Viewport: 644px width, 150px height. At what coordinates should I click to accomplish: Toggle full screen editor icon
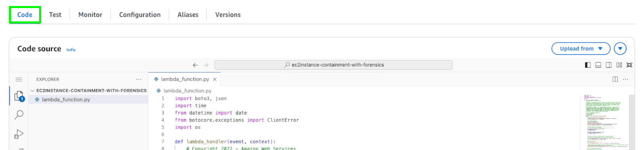(x=629, y=65)
